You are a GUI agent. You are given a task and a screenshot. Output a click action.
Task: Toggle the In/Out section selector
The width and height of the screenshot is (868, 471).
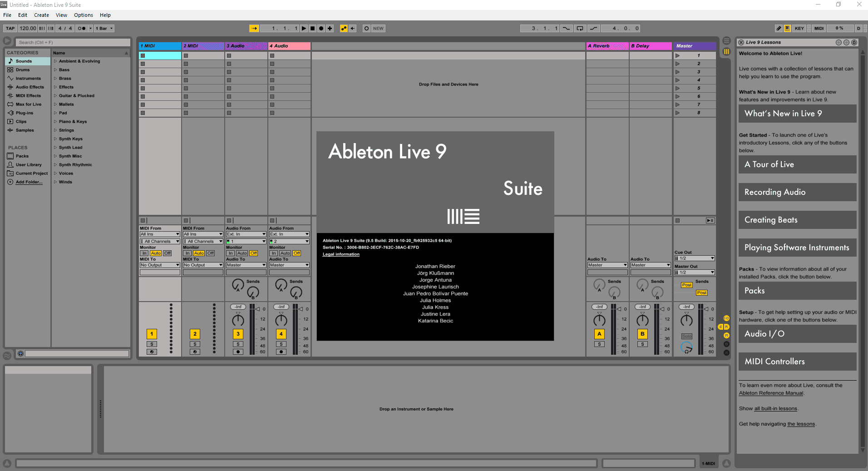point(726,318)
